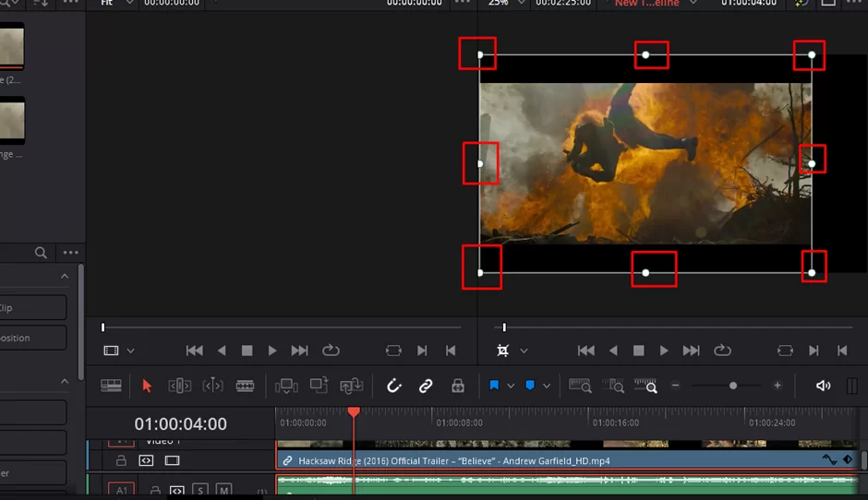Image resolution: width=868 pixels, height=500 pixels.
Task: Click the top-center transform handle in viewer
Action: [645, 54]
